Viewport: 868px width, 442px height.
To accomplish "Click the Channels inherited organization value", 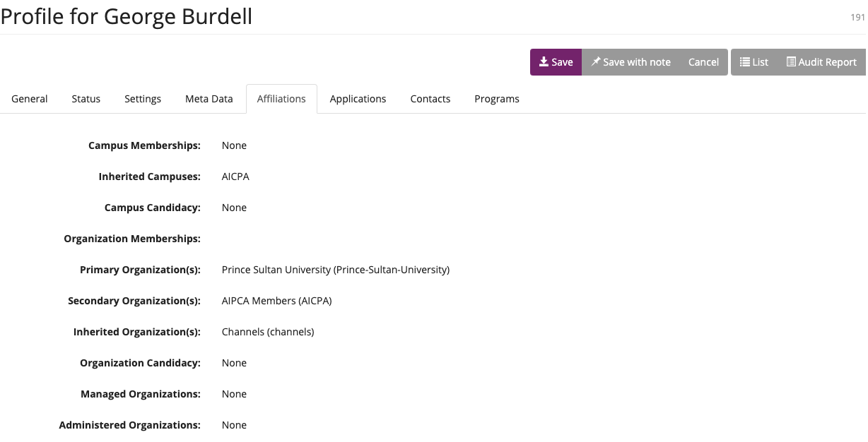I will click(267, 332).
